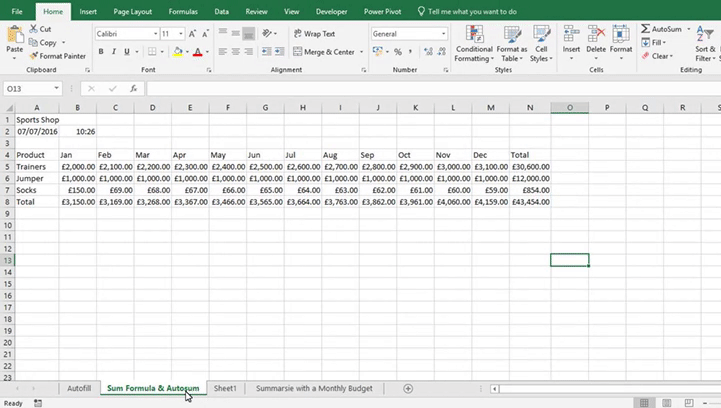Image resolution: width=721 pixels, height=408 pixels.
Task: Click the Cut scissors icon
Action: (34, 30)
